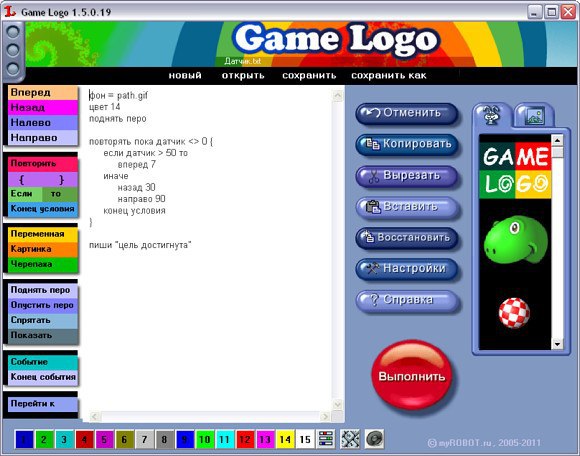Viewport: 580px width, 456px height.
Task: Click the keyboard keys icon in bottom toolbar
Action: point(350,439)
